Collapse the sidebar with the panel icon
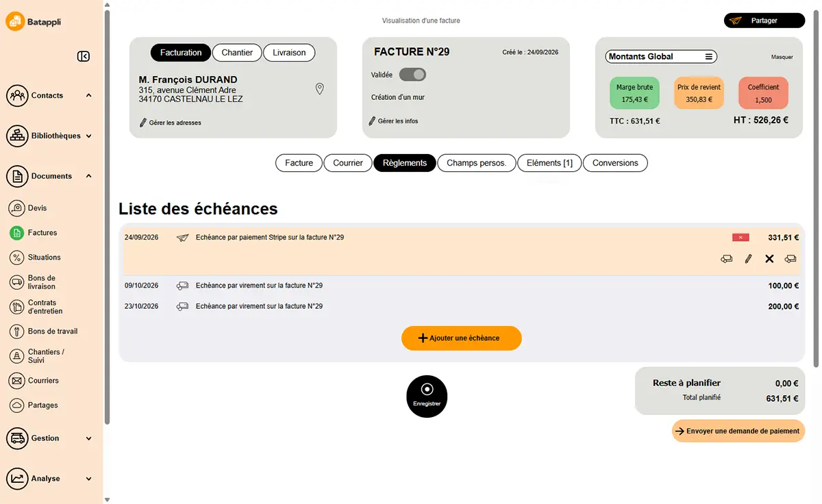This screenshot has width=822, height=504. tap(84, 57)
